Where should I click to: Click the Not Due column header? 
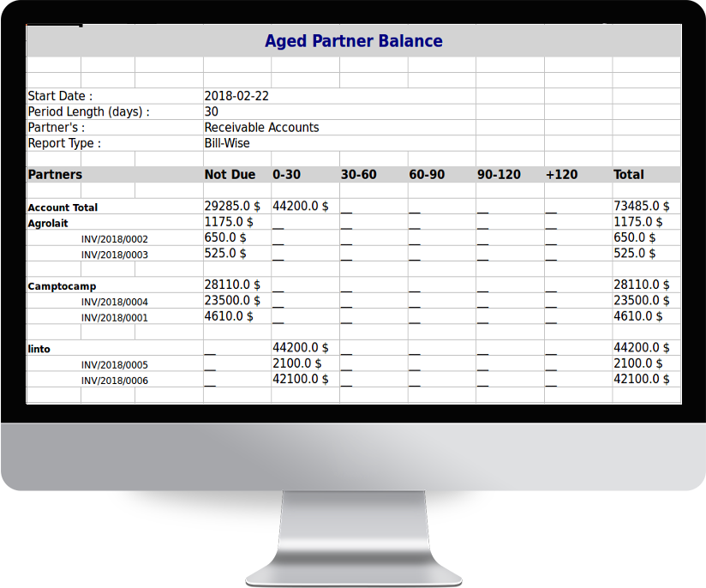(230, 175)
